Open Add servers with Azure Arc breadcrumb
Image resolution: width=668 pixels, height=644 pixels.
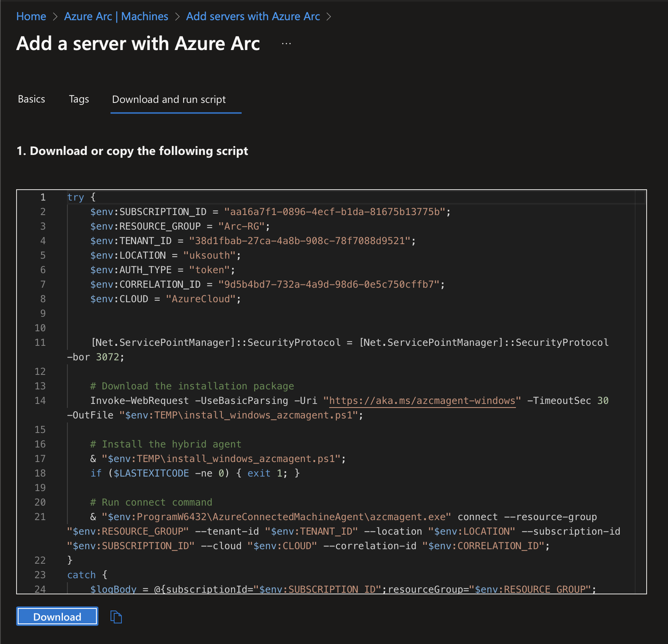click(253, 17)
